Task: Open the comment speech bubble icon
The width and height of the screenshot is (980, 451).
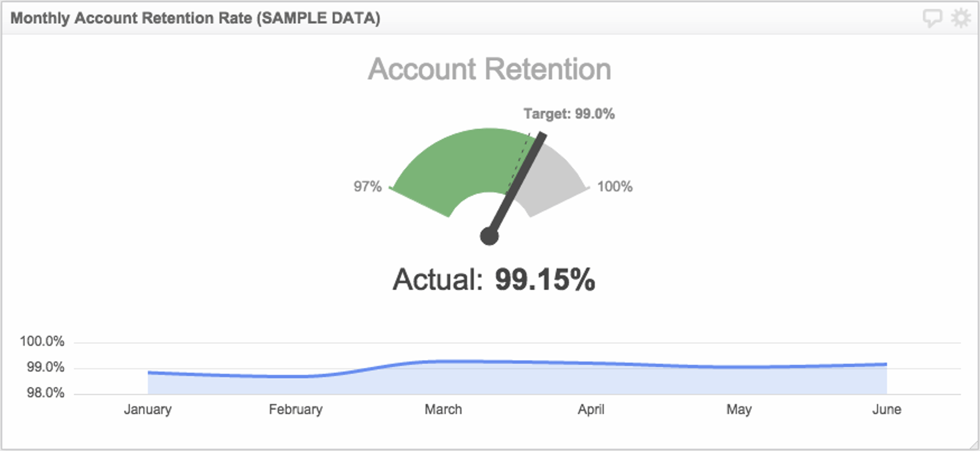Action: tap(934, 17)
